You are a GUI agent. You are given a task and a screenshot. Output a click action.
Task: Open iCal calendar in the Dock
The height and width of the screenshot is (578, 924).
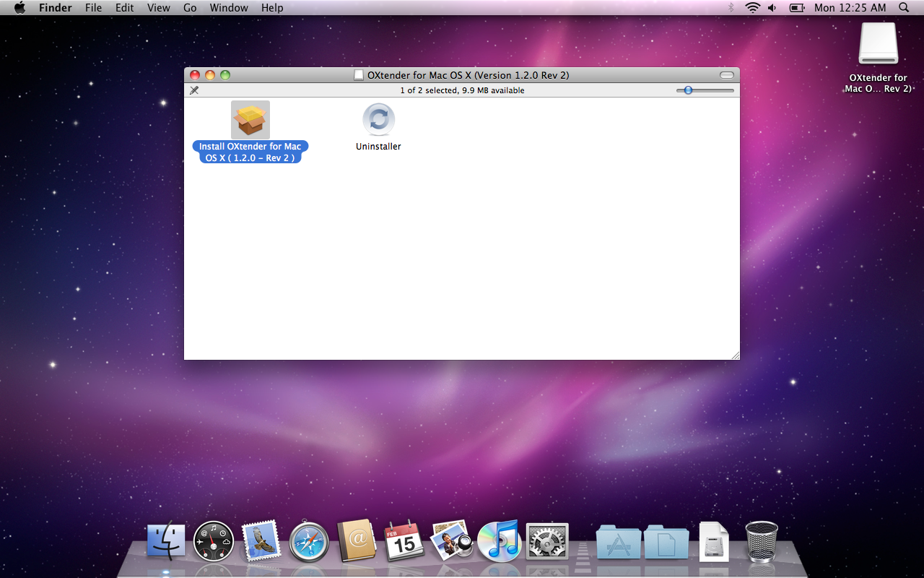click(404, 541)
